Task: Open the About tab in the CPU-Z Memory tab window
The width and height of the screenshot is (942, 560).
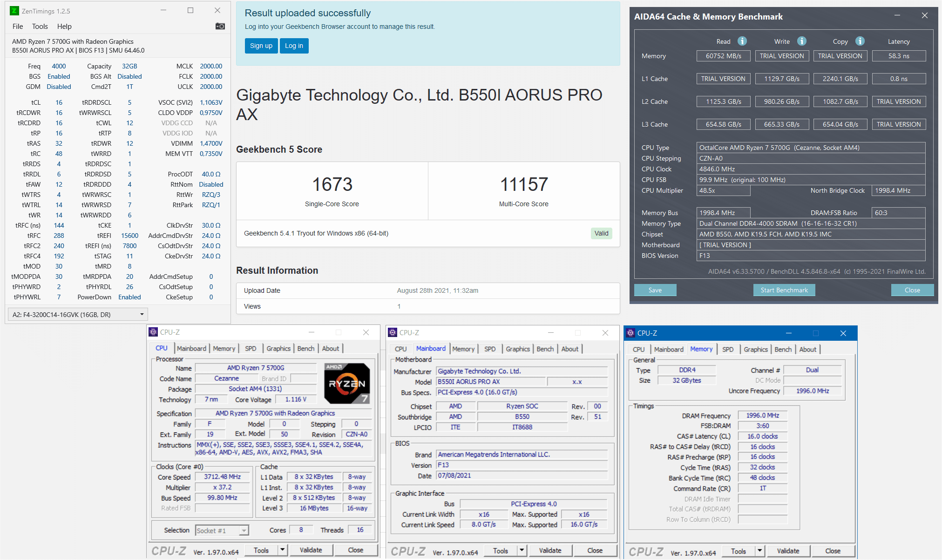Action: pyautogui.click(x=808, y=349)
